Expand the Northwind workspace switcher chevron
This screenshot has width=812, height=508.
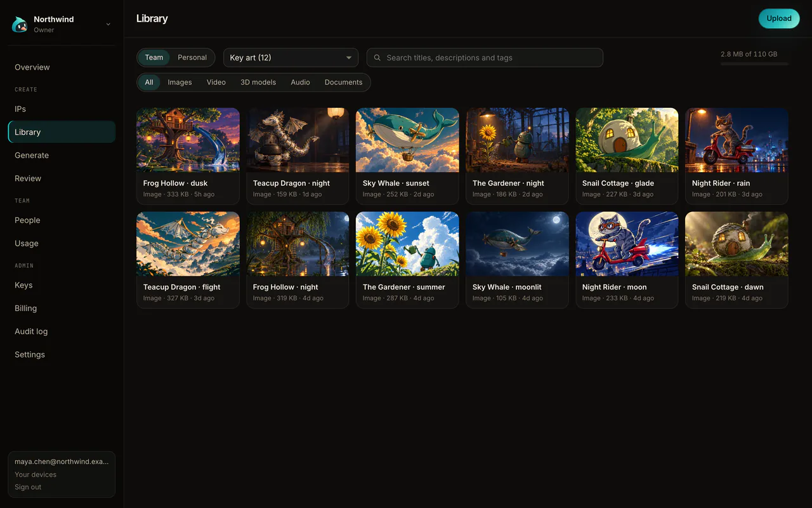(x=108, y=24)
